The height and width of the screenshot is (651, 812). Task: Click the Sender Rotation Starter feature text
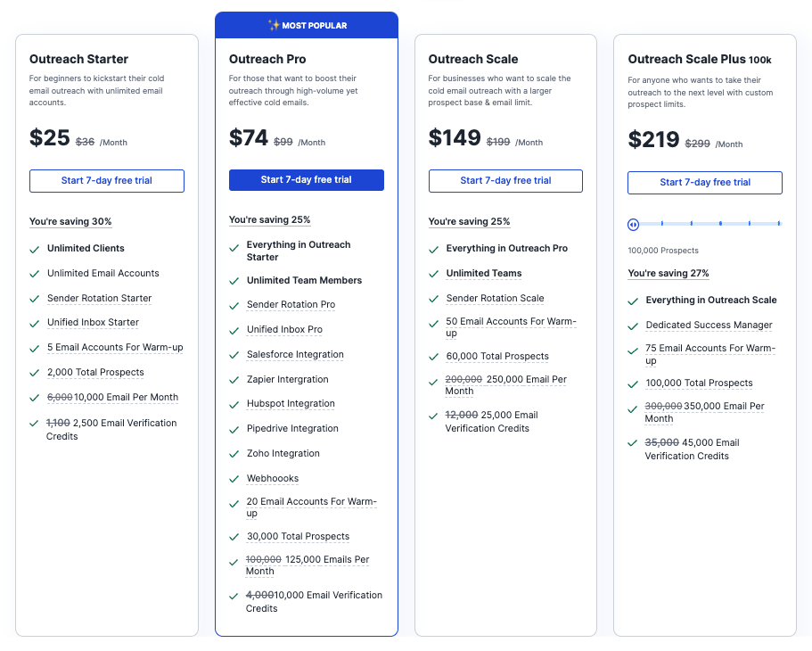(99, 299)
